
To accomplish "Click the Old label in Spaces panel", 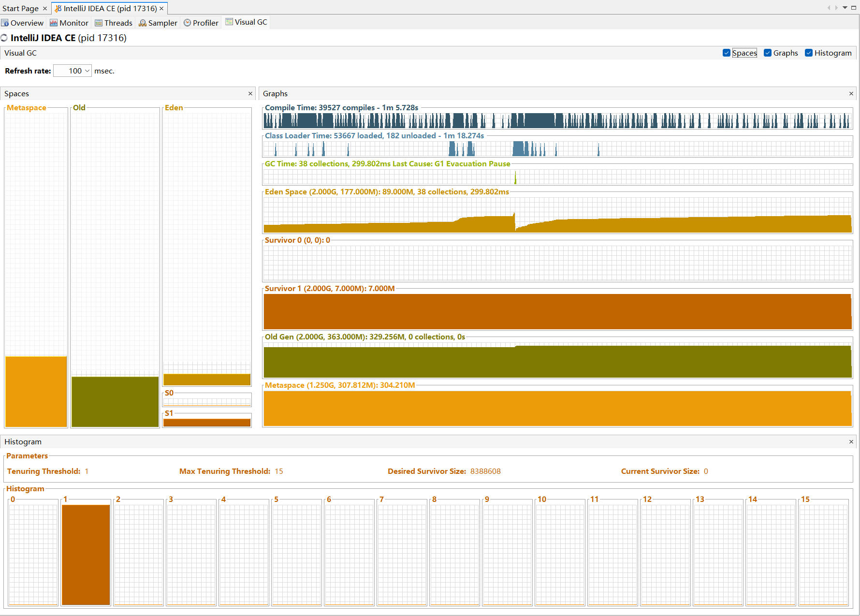I will click(79, 108).
